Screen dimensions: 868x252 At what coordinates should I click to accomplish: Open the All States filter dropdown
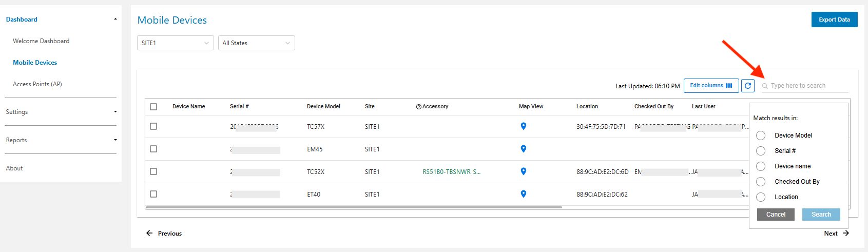[x=256, y=43]
